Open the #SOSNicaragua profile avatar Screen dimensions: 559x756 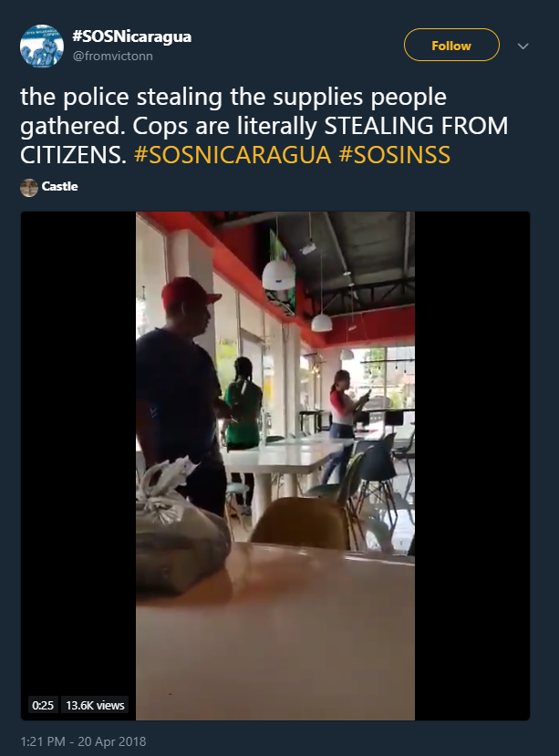click(42, 47)
